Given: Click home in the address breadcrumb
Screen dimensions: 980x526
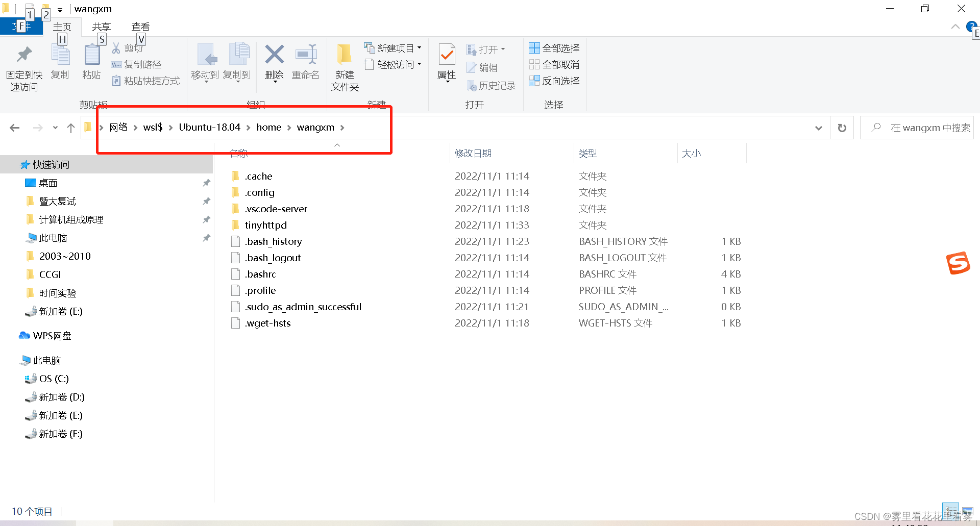Looking at the screenshot, I should coord(269,127).
